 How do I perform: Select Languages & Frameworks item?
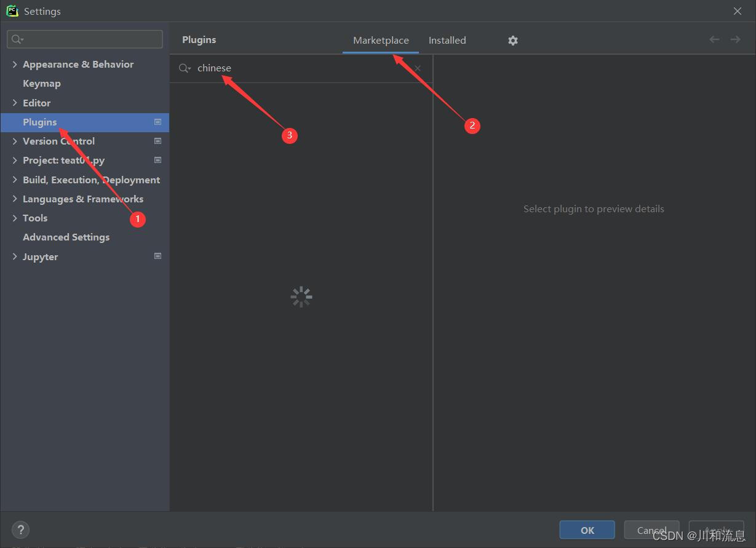[83, 199]
